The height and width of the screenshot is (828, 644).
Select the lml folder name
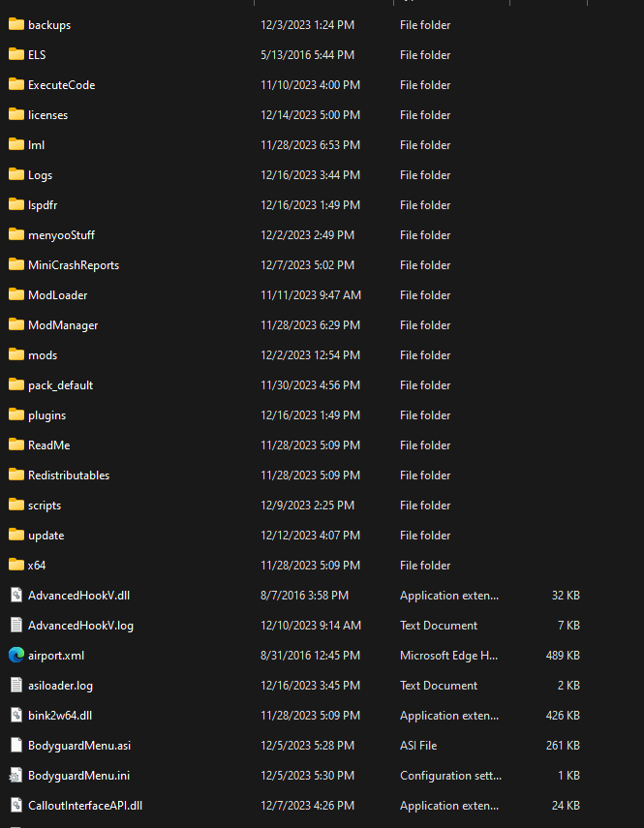36,145
